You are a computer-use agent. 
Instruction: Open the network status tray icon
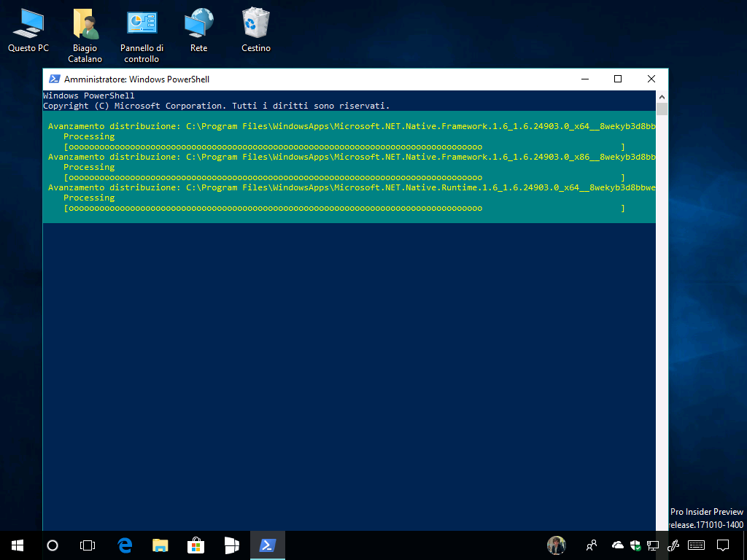point(653,545)
